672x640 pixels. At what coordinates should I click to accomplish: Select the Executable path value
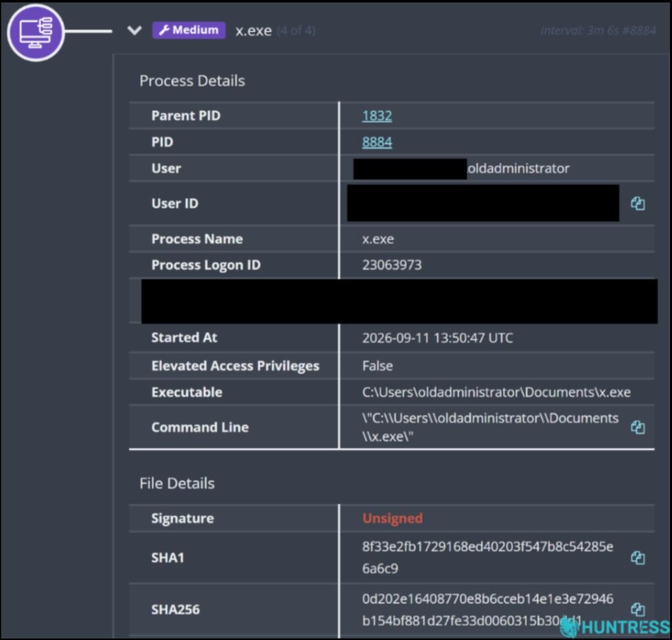click(496, 392)
